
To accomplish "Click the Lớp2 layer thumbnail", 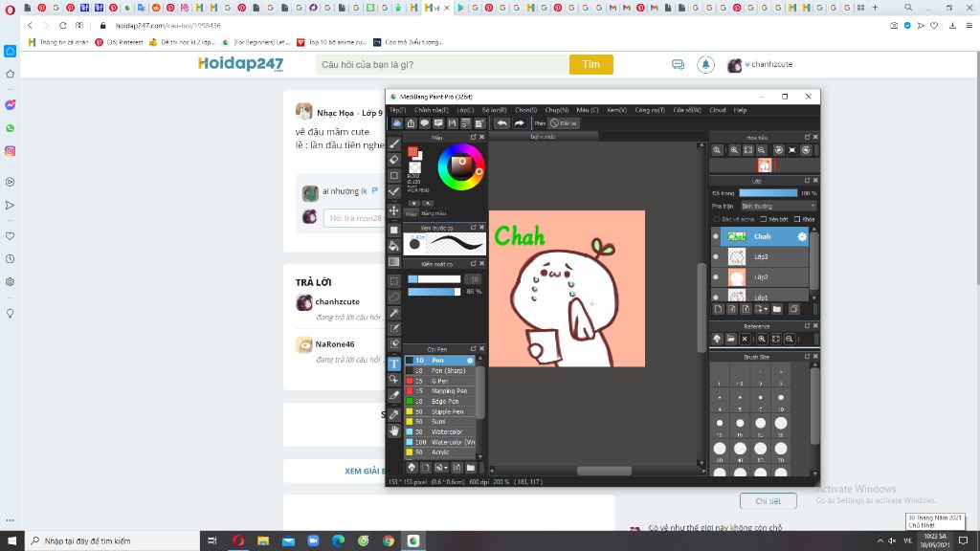I will click(737, 276).
